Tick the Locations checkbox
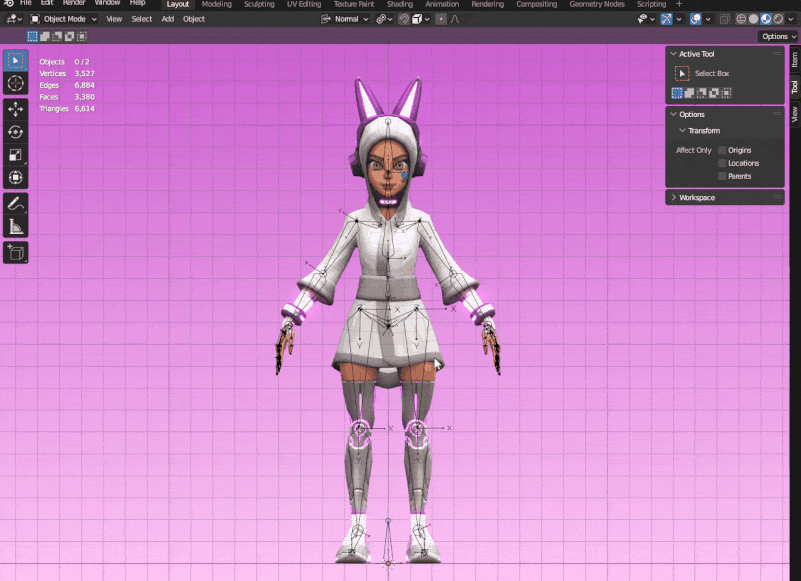 point(722,163)
